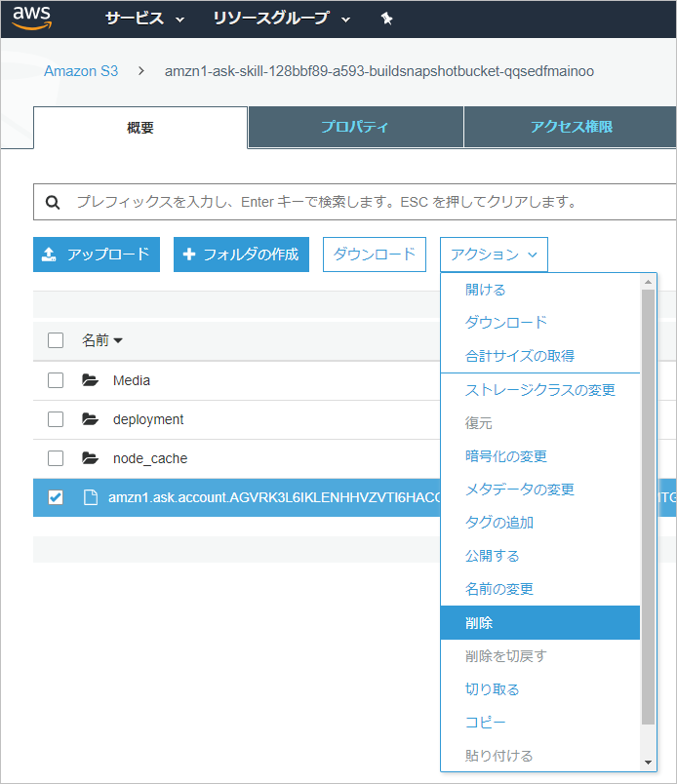Sort by the 名前 column header
The image size is (677, 784).
(x=102, y=340)
